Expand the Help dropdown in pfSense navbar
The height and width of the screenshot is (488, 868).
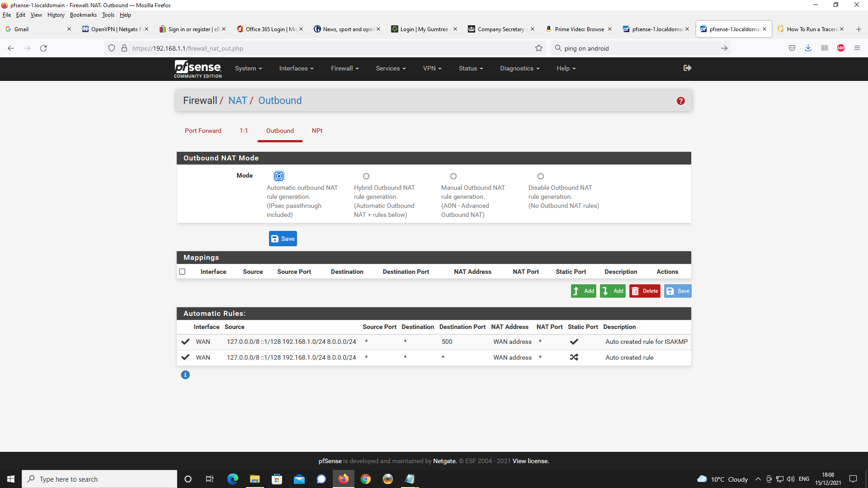pyautogui.click(x=566, y=68)
